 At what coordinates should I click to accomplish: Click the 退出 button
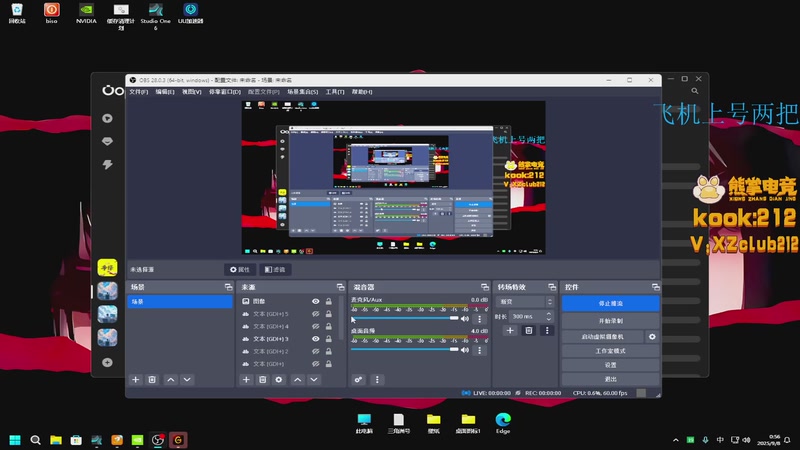coord(610,379)
